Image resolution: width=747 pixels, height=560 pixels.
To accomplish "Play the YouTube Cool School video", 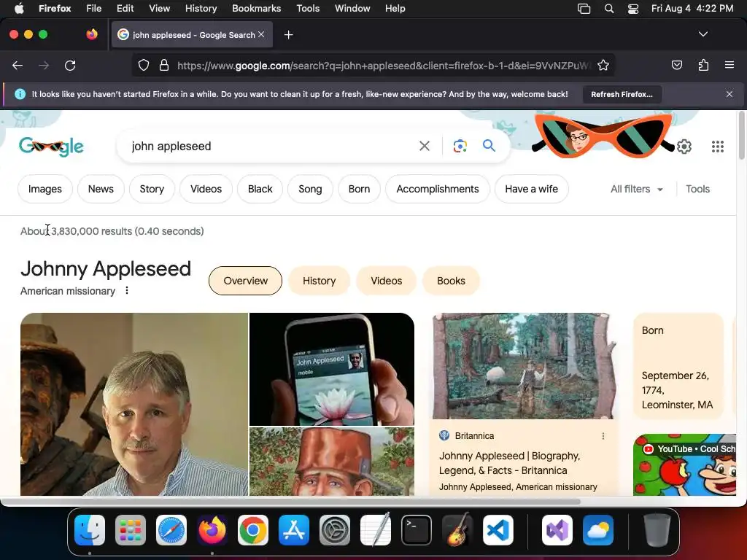I will 684,464.
